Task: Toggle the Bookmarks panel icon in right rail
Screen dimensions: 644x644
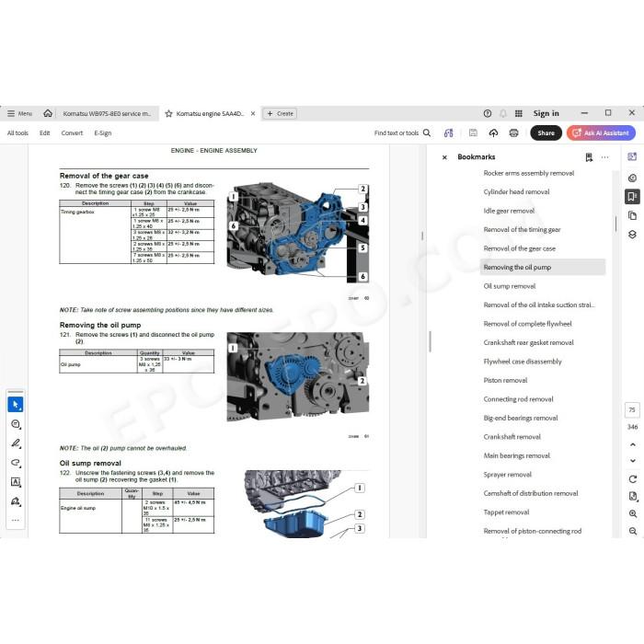Action: pyautogui.click(x=632, y=196)
